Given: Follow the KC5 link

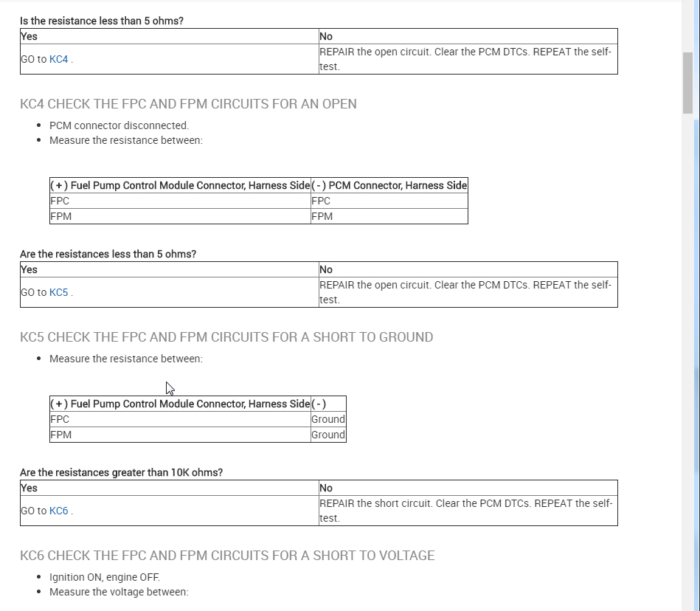Looking at the screenshot, I should click(x=58, y=292).
